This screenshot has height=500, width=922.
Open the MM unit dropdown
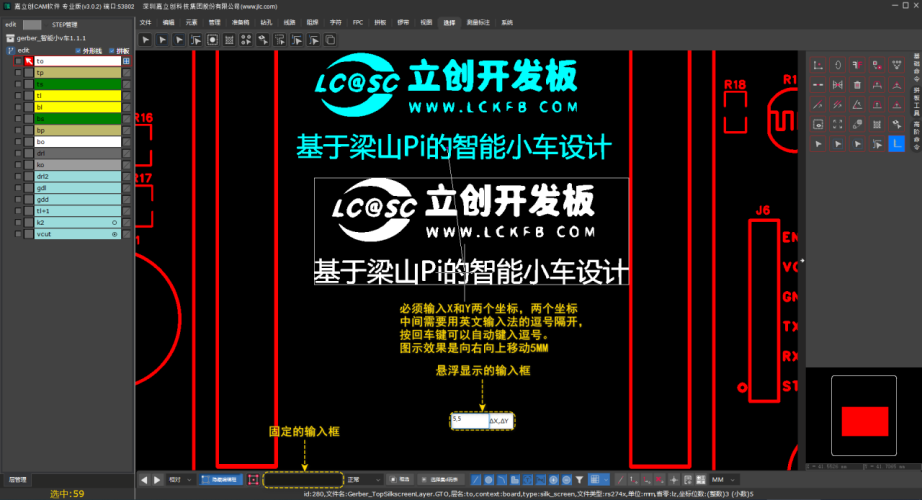tap(723, 479)
